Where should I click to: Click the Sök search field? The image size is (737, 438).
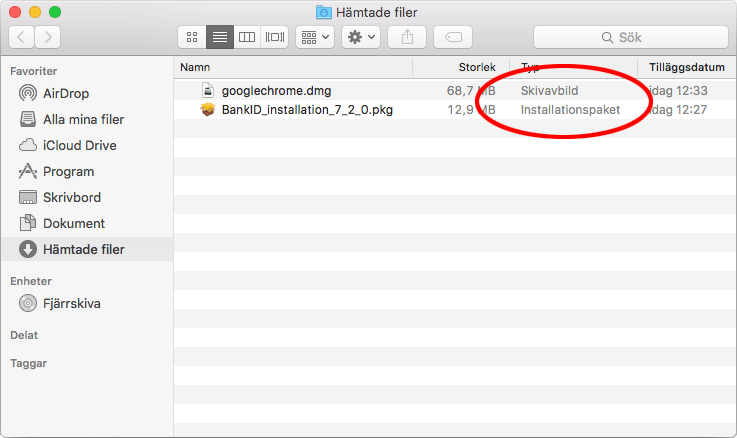(631, 37)
